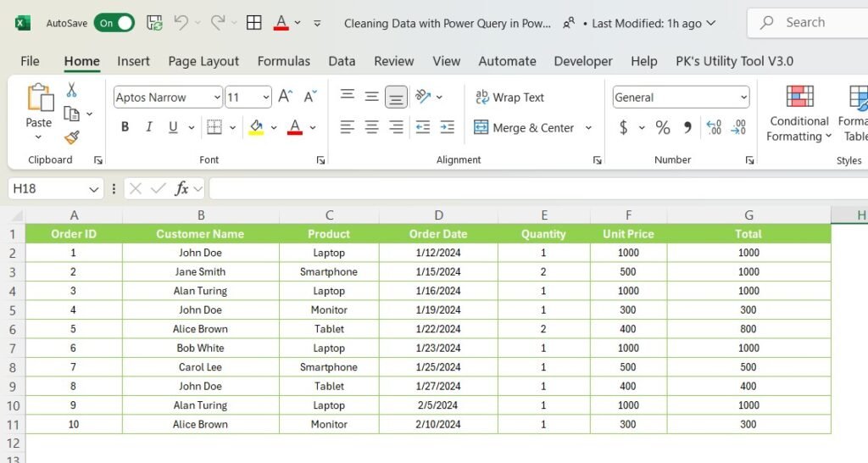This screenshot has width=868, height=463.
Task: Toggle the AutoSave switch
Action: [x=114, y=23]
